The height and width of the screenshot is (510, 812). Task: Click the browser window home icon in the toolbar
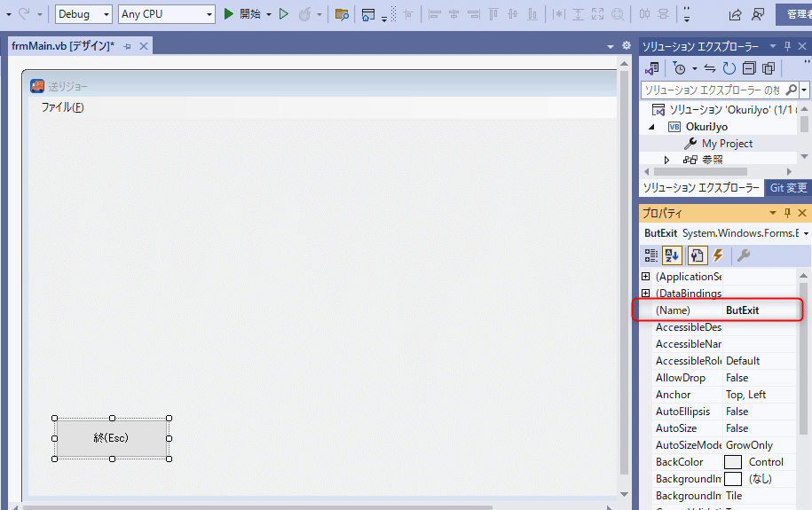(367, 14)
